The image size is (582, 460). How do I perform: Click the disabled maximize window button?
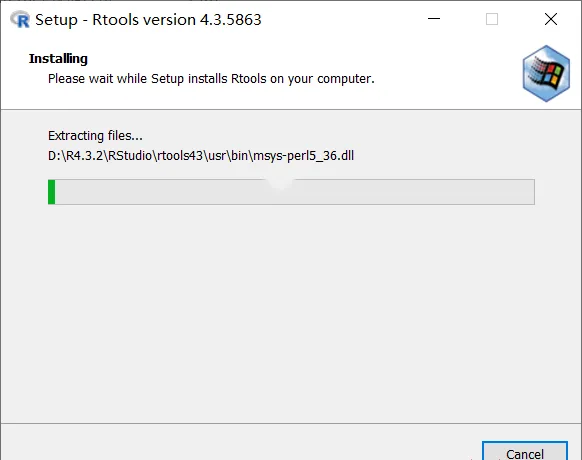[492, 19]
